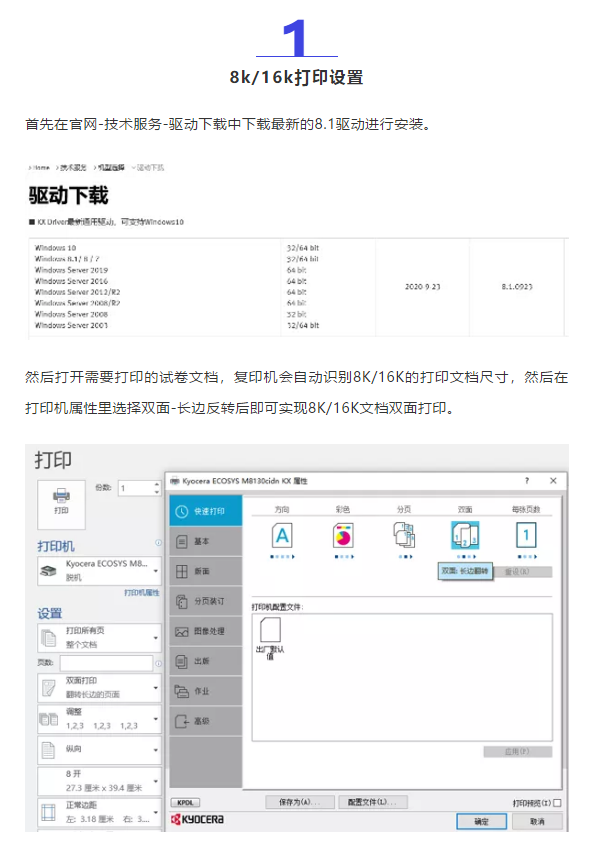Image resolution: width=589 pixels, height=847 pixels.
Task: Open the 高级 advanced tab
Action: (205, 721)
